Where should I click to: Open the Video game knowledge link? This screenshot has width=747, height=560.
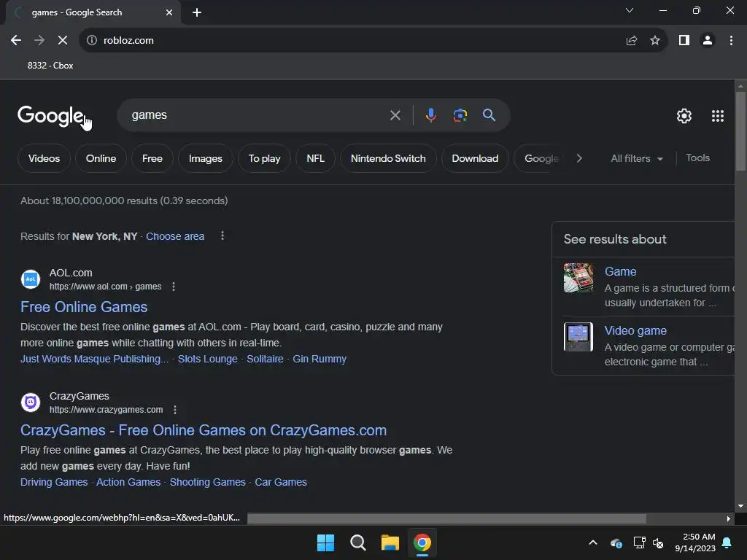(x=635, y=330)
